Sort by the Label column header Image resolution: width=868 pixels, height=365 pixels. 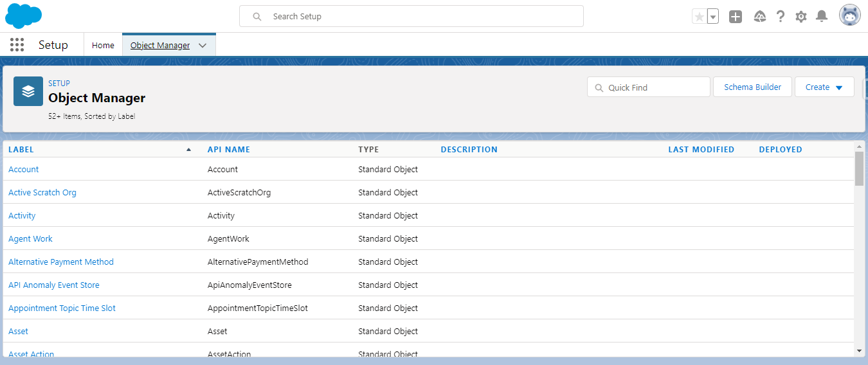[21, 149]
